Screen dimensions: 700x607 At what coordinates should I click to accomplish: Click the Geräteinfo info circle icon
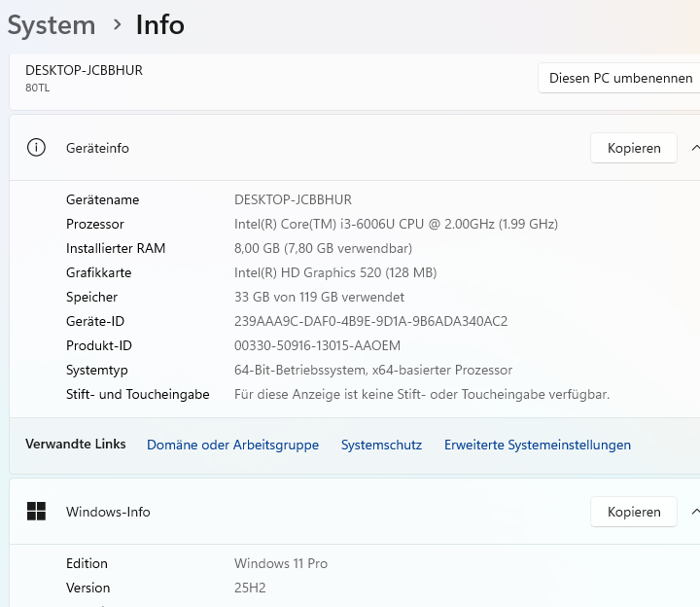pos(36,148)
